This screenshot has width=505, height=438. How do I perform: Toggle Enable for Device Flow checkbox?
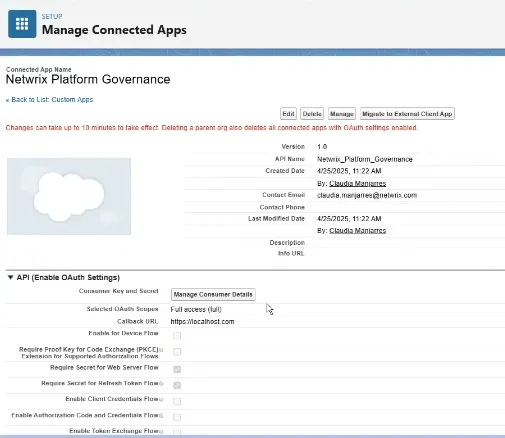point(177,335)
